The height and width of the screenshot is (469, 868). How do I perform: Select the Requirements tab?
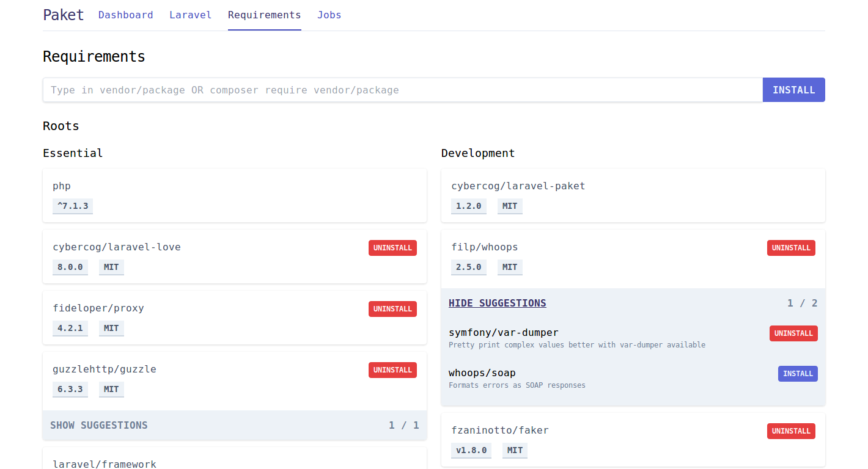pos(265,15)
